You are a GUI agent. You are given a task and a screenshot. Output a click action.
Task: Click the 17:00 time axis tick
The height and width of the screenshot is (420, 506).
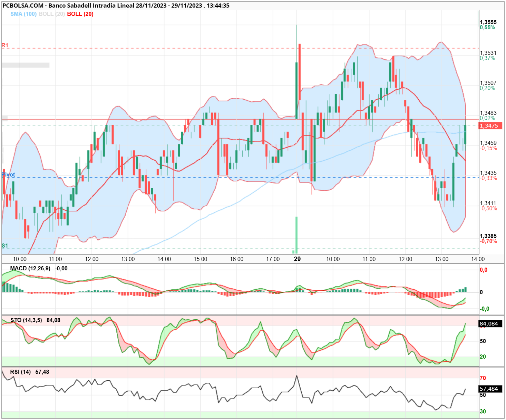pyautogui.click(x=273, y=259)
